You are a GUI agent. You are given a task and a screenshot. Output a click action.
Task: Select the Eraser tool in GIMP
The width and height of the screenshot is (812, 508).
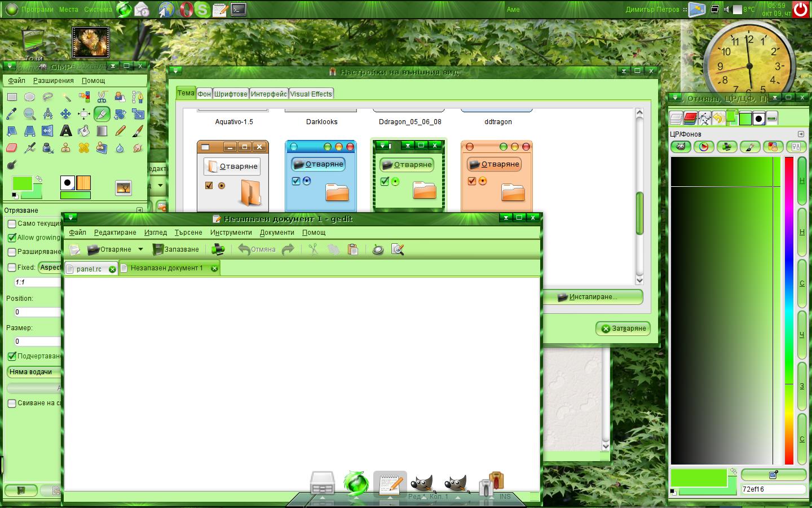[x=12, y=148]
